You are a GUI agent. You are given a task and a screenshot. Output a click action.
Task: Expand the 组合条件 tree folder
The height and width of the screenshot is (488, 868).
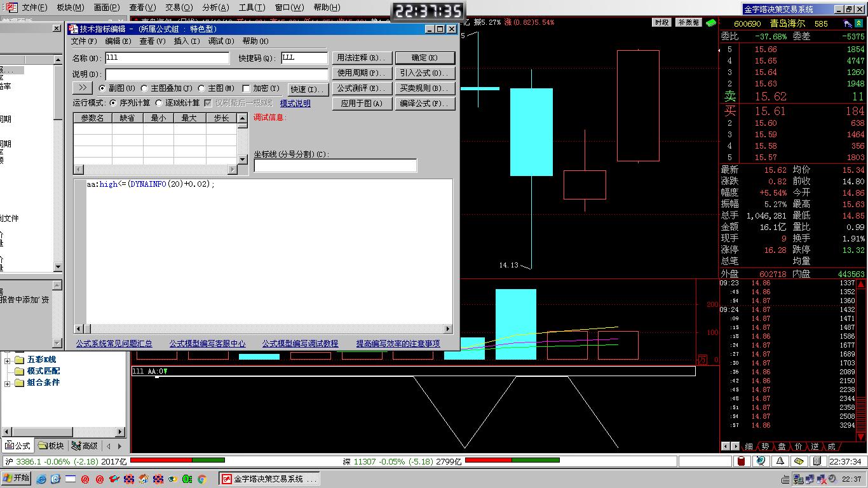[8, 383]
